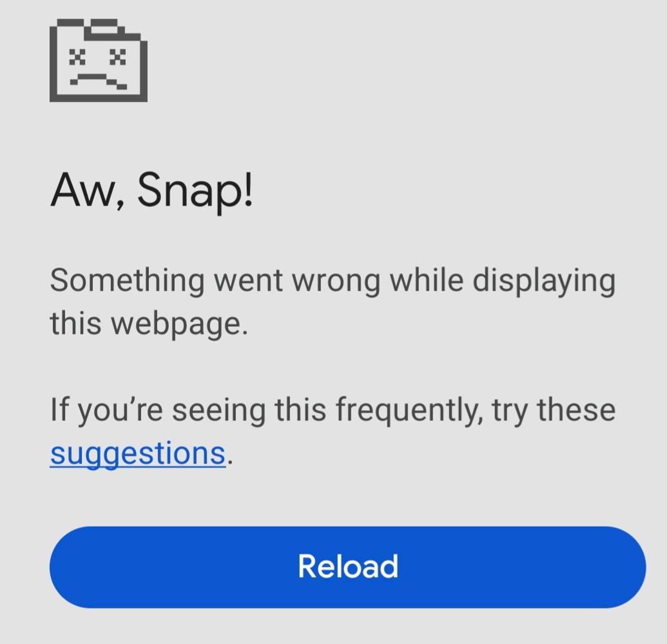Viewport: 667px width, 644px height.
Task: Click the right edge of sad folder icon
Action: pyautogui.click(x=144, y=70)
